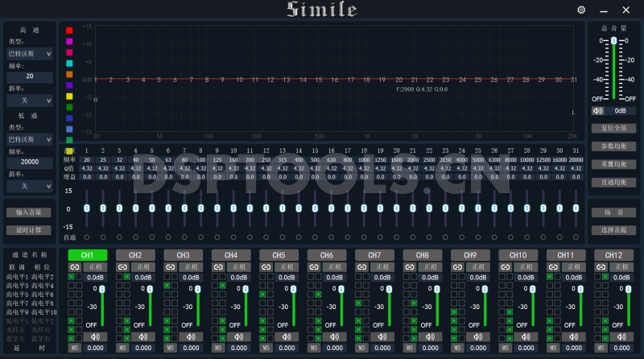
Task: Click the CH12 speaker mute icon
Action: [621, 336]
